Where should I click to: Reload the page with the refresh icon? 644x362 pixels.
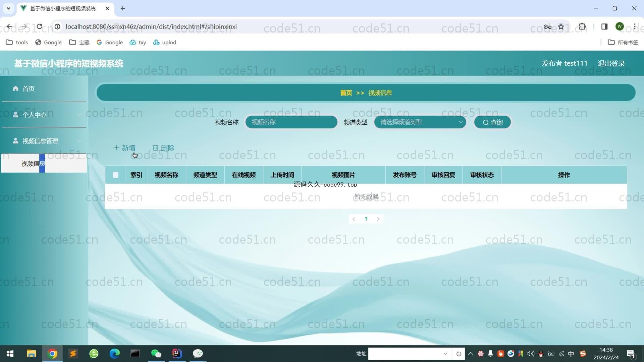pyautogui.click(x=40, y=26)
